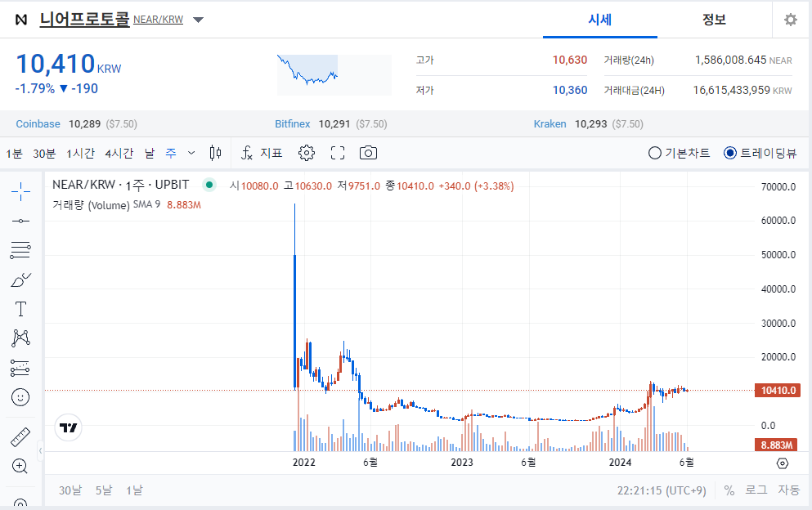Open the fx indicators panel
812x510 pixels.
tap(247, 152)
